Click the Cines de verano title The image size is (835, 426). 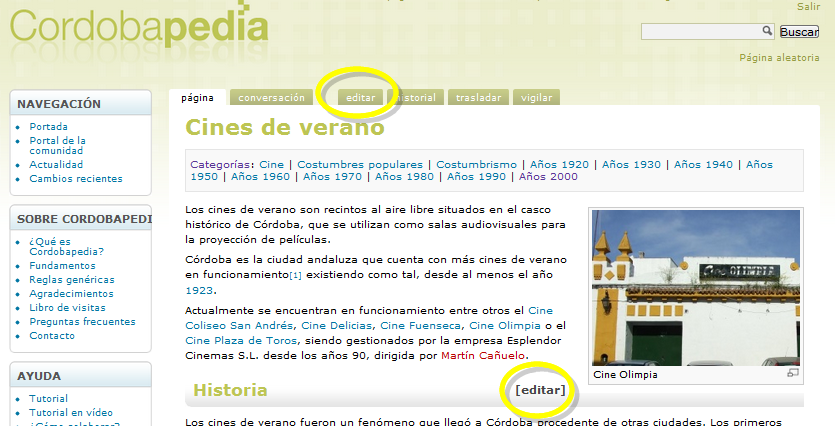[x=285, y=127]
